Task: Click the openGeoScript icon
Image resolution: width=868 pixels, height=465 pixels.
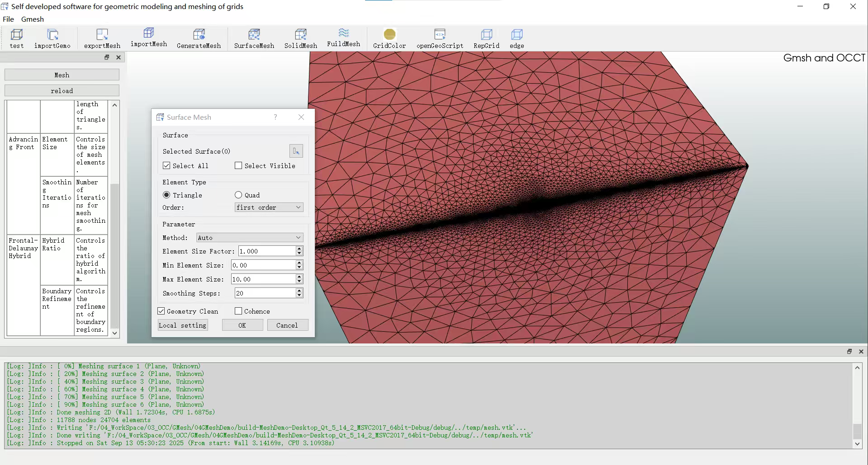Action: [440, 35]
